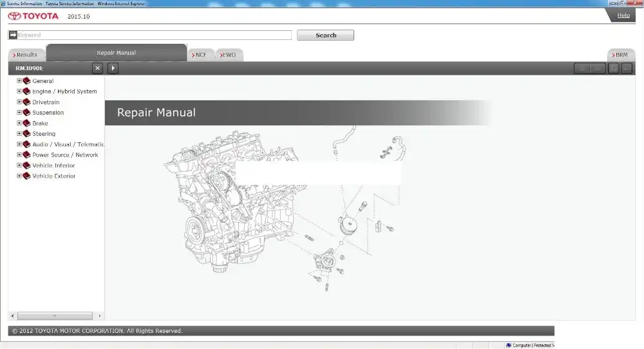Click the Drivetrain book icon

click(26, 102)
